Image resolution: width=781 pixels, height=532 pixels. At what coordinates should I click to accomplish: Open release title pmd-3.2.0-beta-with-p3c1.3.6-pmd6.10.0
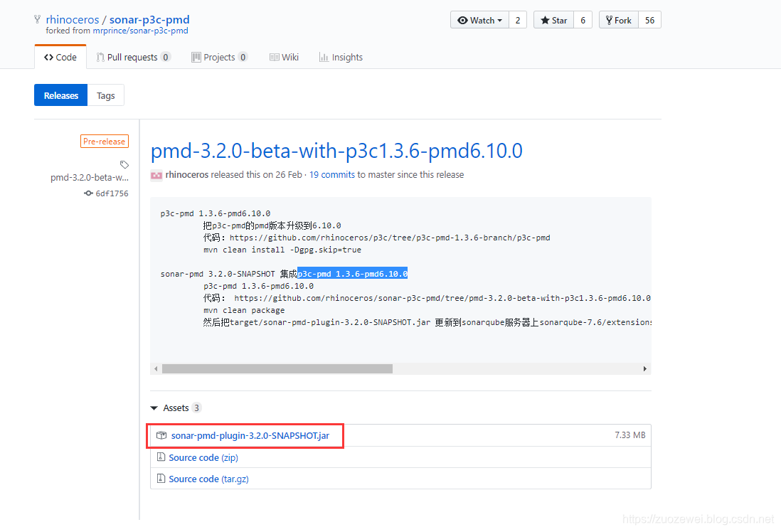(x=336, y=151)
